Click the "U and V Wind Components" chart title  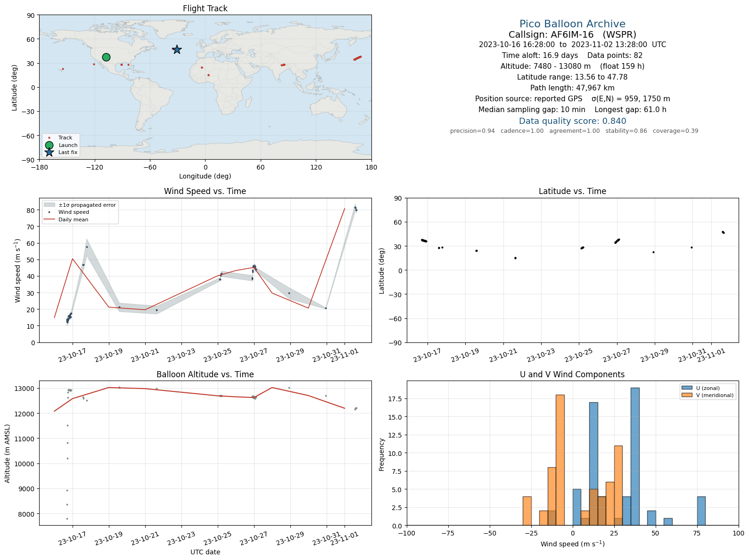(572, 374)
